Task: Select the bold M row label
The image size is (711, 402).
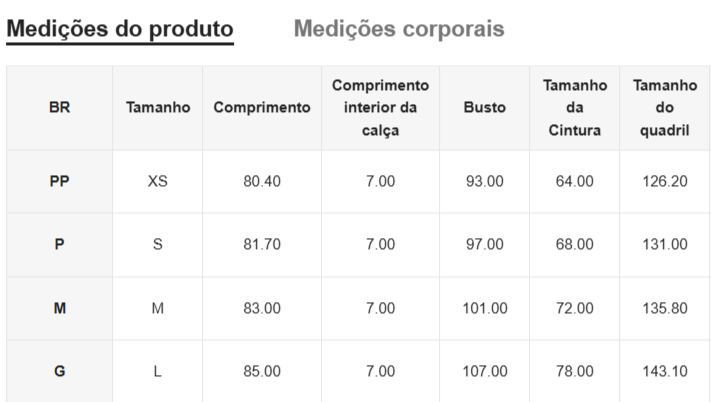Action: pyautogui.click(x=59, y=308)
